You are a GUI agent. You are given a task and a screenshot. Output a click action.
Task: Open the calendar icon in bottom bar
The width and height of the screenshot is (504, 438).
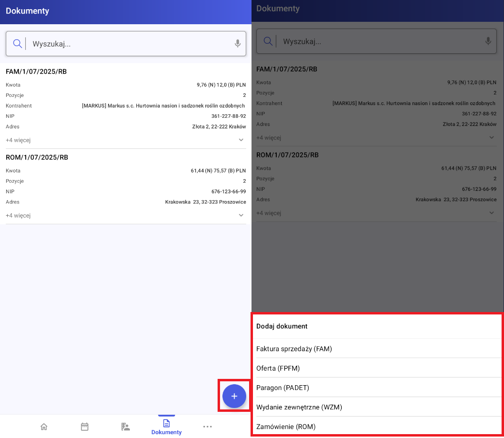click(x=84, y=426)
